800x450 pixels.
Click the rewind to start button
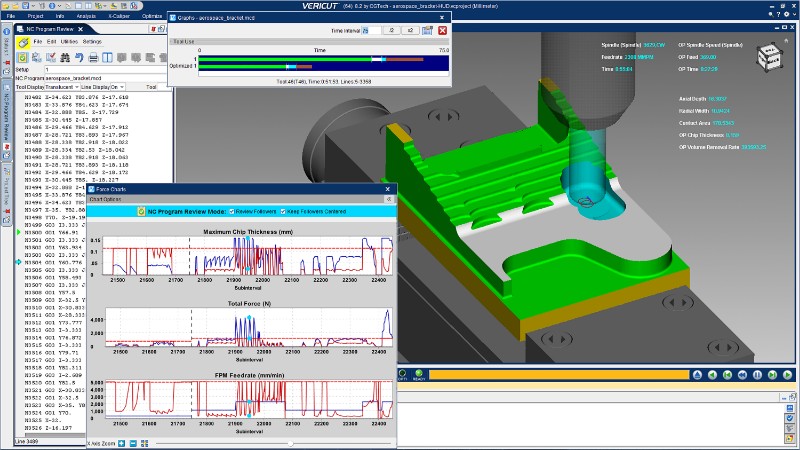[x=728, y=375]
